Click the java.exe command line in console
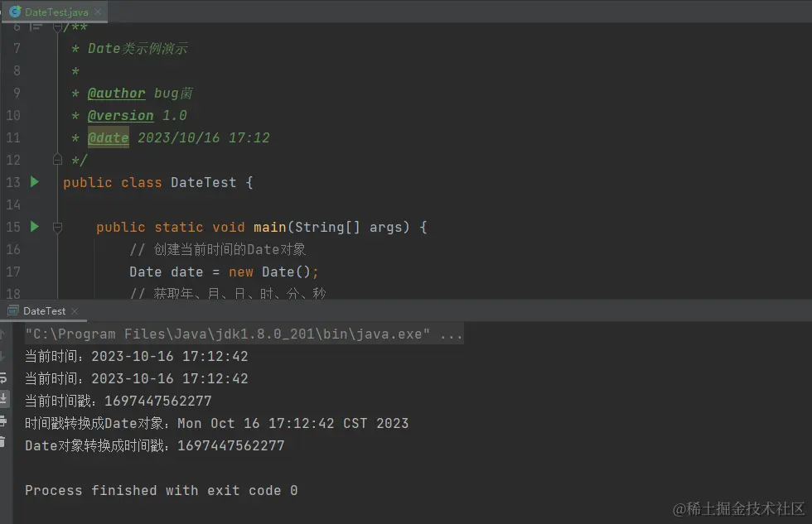This screenshot has width=812, height=524. click(x=227, y=334)
